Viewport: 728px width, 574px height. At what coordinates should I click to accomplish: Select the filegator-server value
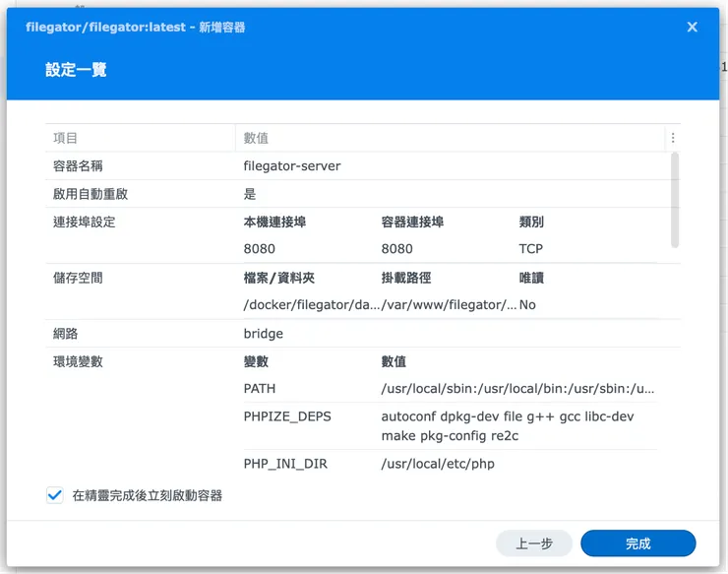(x=292, y=166)
